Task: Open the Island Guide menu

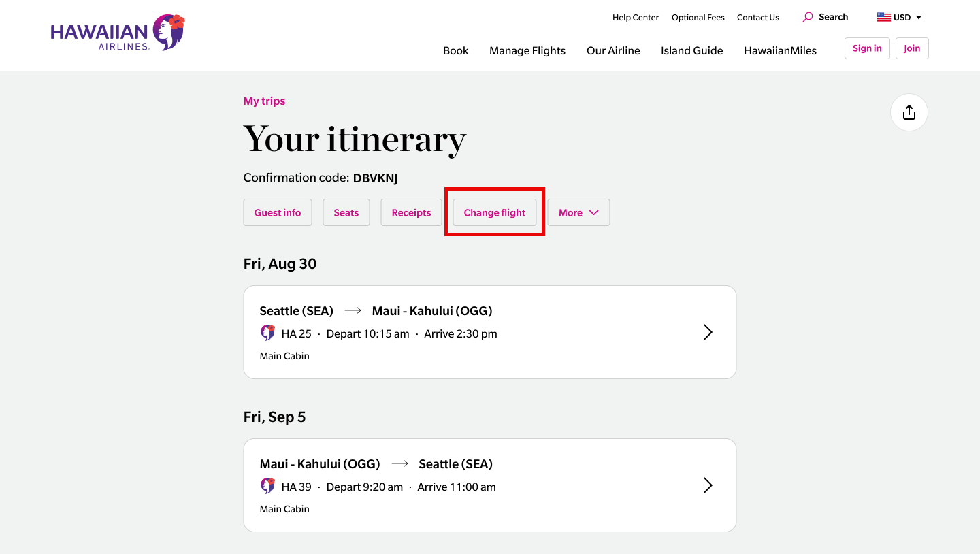Action: click(x=691, y=50)
